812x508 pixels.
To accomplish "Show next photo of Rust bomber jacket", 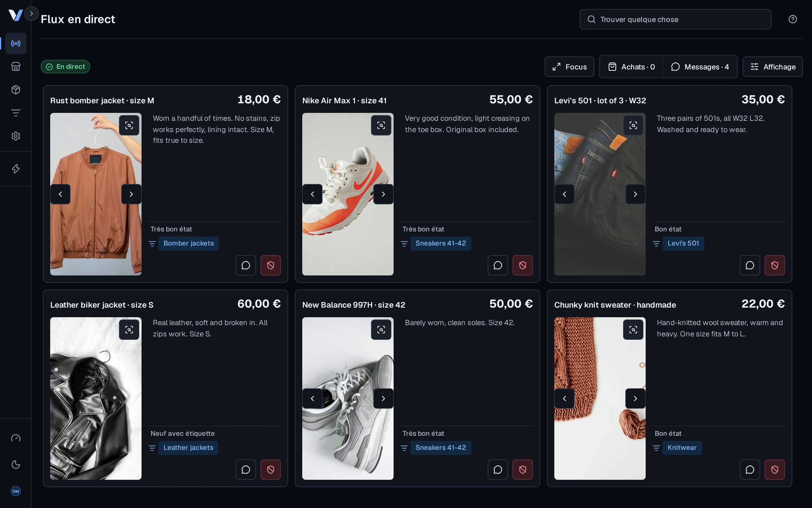I will pos(131,194).
